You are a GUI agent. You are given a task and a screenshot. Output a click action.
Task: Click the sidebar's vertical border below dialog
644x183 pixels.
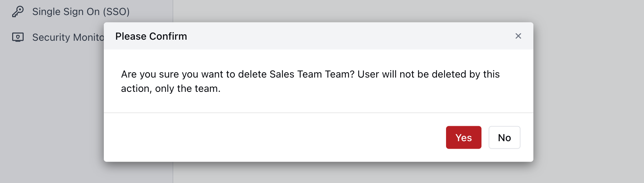(x=173, y=173)
